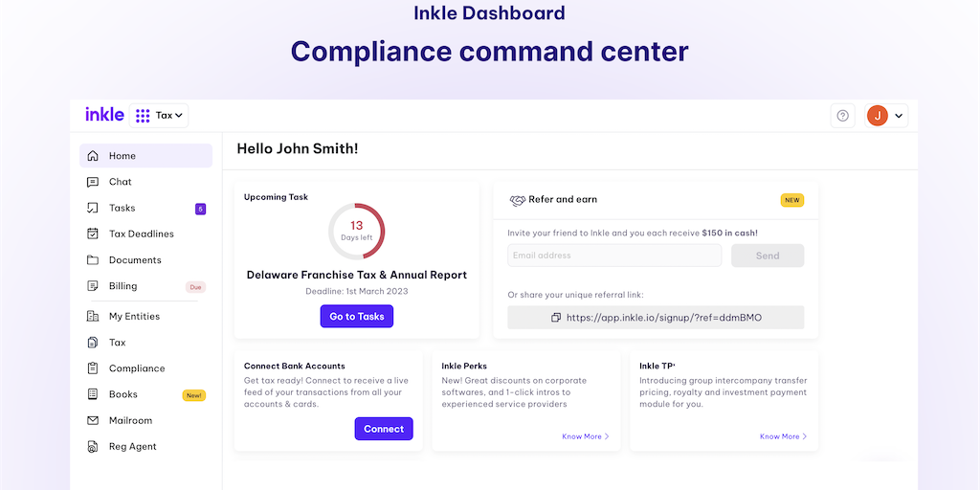
Task: Open Billing in the sidebar
Action: pos(123,286)
